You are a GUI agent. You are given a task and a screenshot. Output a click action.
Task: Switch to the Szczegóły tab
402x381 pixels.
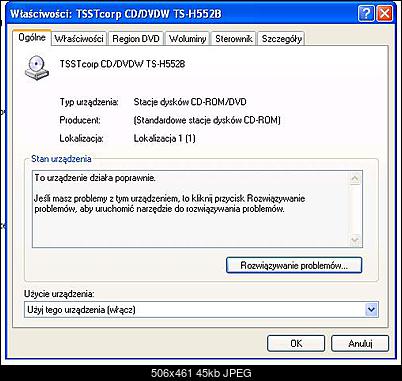pyautogui.click(x=282, y=39)
